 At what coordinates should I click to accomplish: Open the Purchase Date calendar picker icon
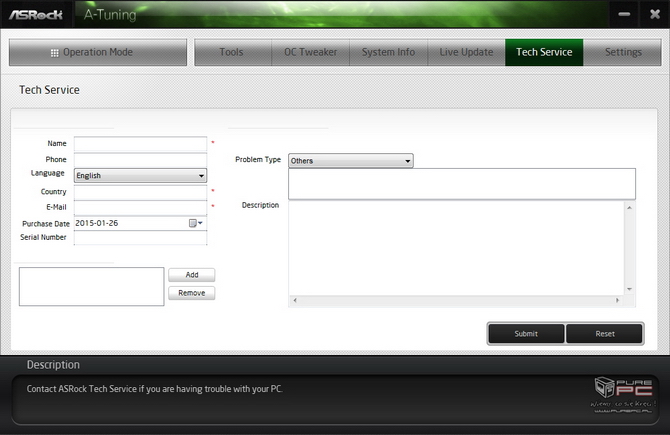(x=196, y=223)
